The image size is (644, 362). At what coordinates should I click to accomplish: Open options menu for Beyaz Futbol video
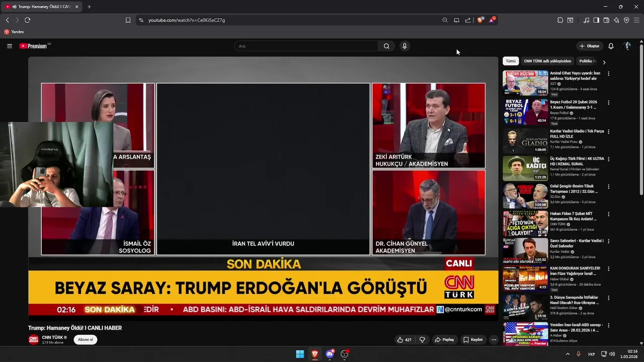pos(608,102)
